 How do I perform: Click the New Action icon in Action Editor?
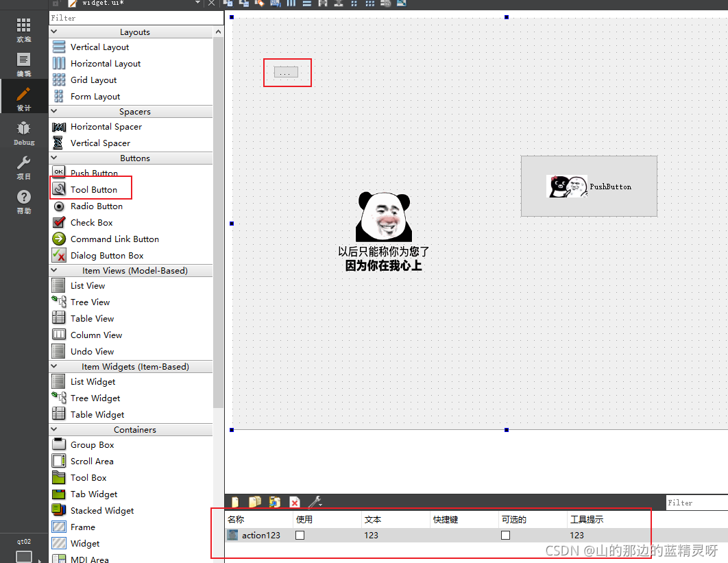235,502
